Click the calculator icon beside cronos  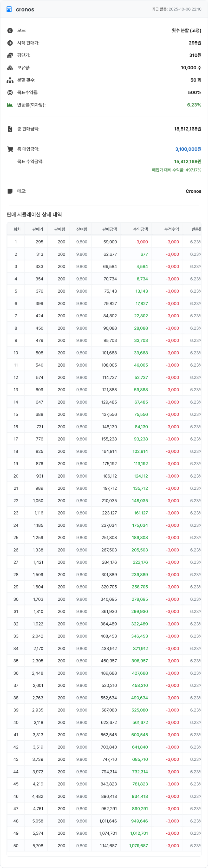[x=9, y=9]
